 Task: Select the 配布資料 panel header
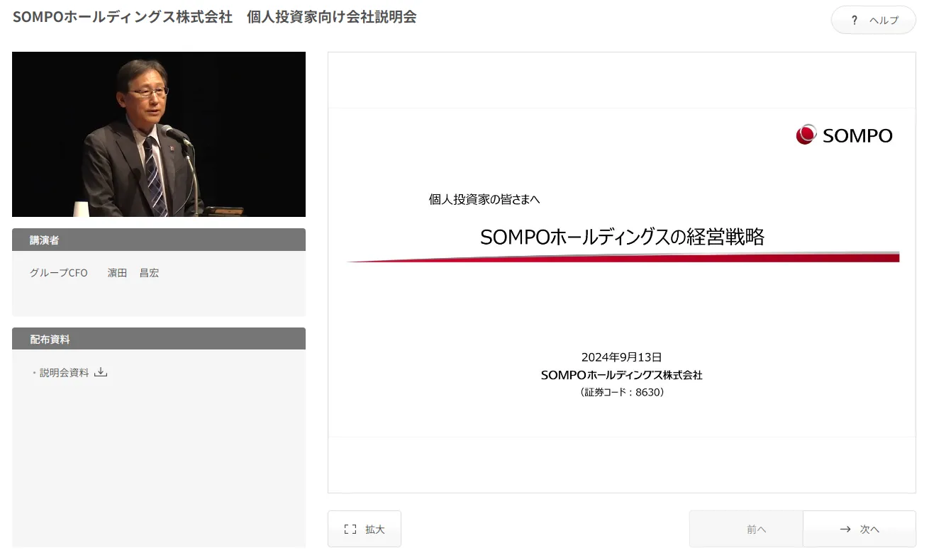(159, 339)
